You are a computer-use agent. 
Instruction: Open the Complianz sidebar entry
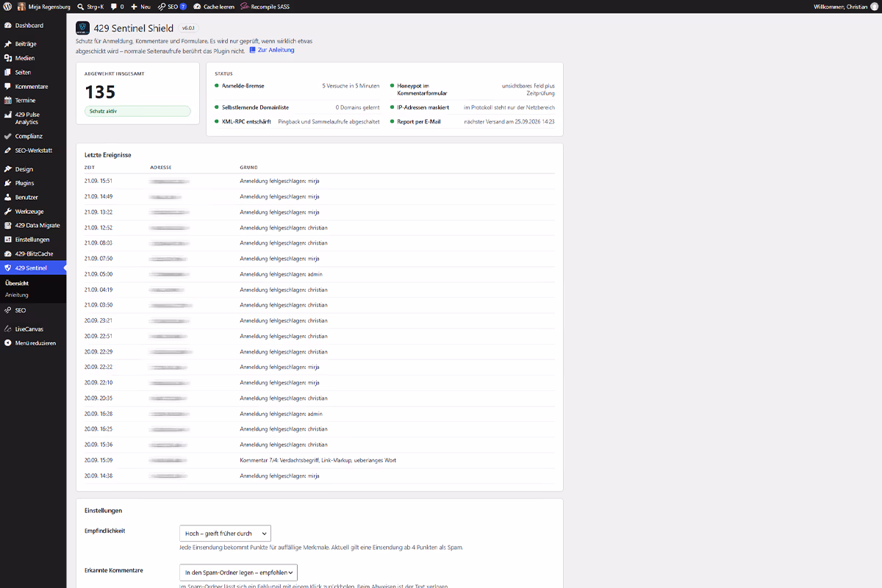tap(33, 136)
